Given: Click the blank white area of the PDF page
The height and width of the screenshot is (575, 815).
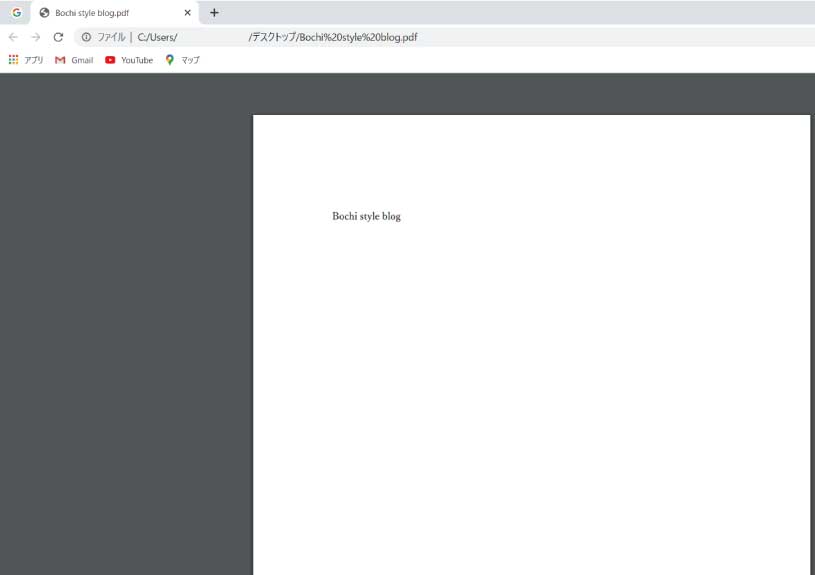Looking at the screenshot, I should (x=530, y=400).
